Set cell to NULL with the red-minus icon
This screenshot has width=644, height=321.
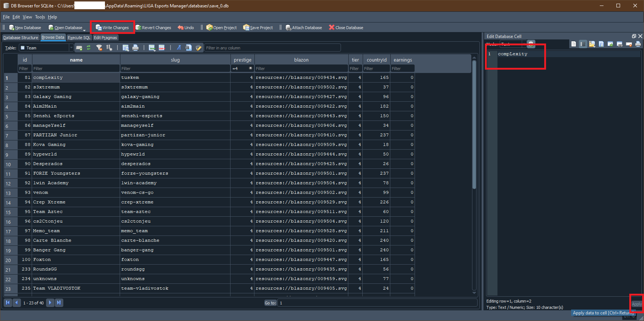coord(629,44)
